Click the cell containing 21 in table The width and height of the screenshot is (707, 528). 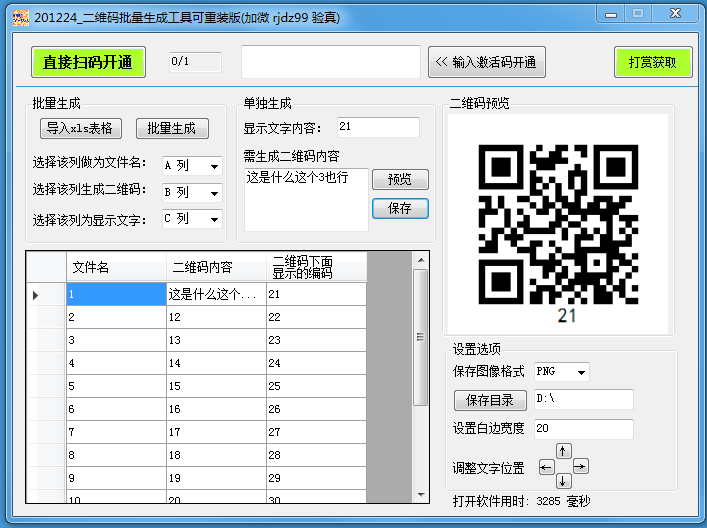[x=317, y=294]
